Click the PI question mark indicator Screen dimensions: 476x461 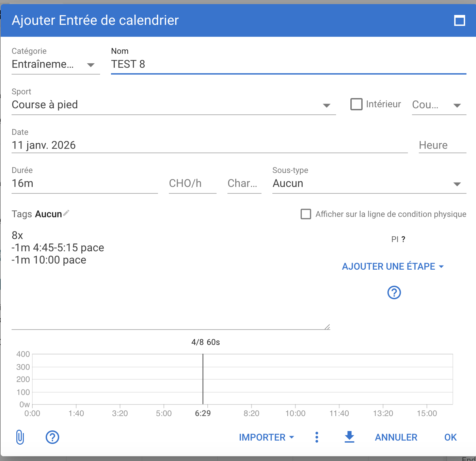403,239
